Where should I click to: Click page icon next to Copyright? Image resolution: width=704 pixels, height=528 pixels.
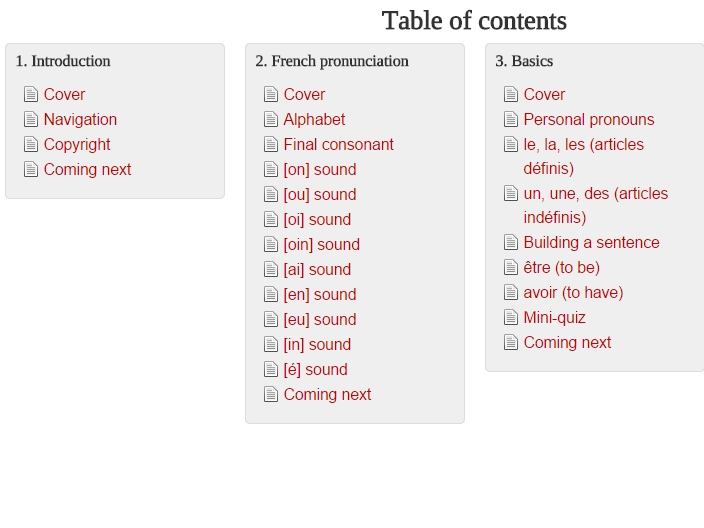[31, 145]
